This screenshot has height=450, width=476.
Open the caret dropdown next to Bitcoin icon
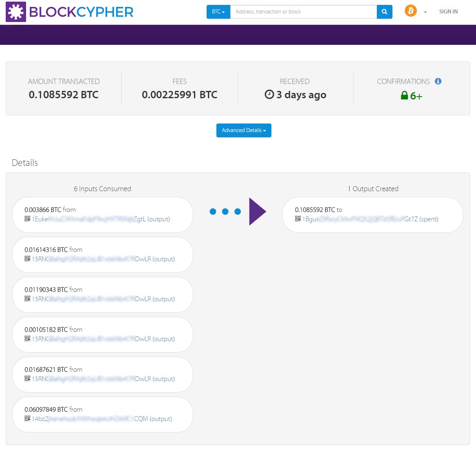(x=425, y=12)
